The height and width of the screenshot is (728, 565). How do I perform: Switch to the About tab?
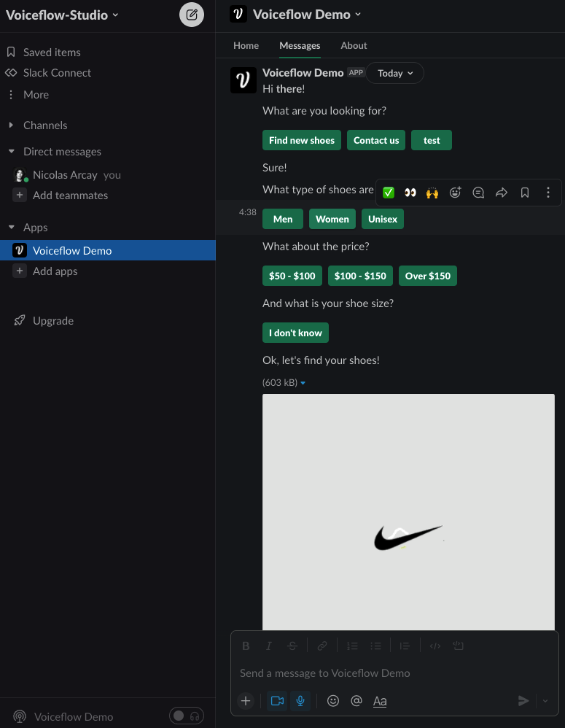pyautogui.click(x=354, y=45)
